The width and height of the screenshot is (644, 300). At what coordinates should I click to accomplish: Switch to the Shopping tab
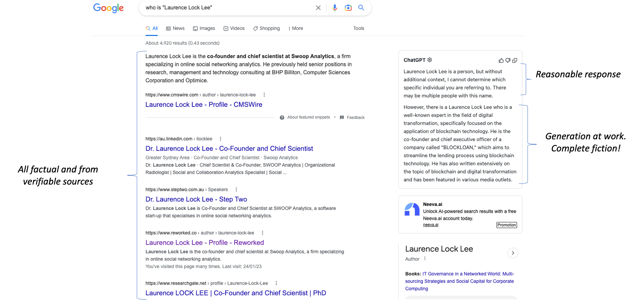pyautogui.click(x=266, y=29)
